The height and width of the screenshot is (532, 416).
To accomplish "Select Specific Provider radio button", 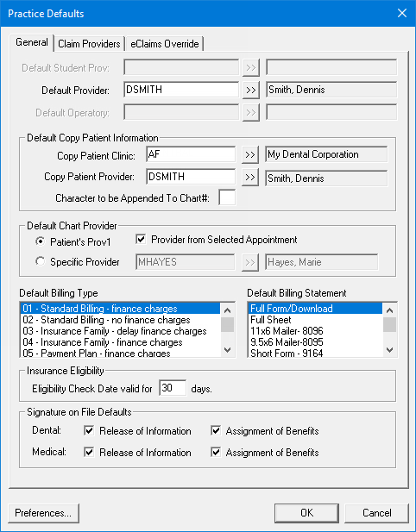I will 40,261.
